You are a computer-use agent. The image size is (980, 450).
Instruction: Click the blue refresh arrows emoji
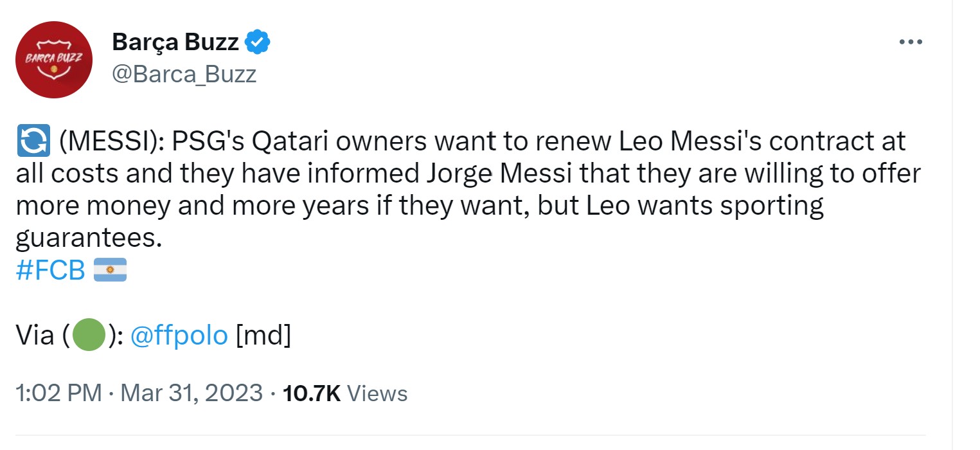click(x=32, y=142)
